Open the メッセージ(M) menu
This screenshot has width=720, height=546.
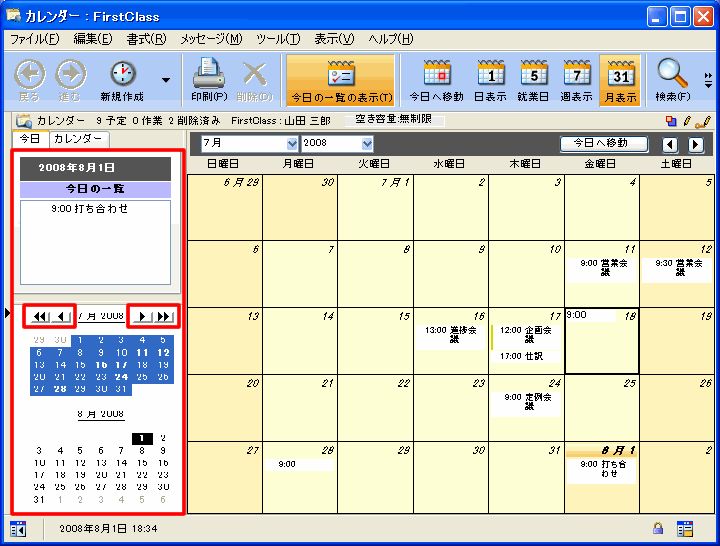[x=211, y=39]
